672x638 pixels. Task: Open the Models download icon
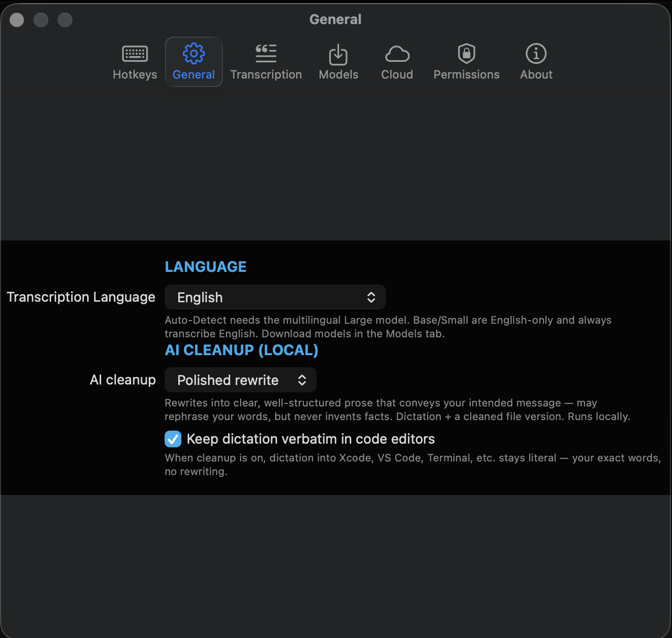click(338, 54)
